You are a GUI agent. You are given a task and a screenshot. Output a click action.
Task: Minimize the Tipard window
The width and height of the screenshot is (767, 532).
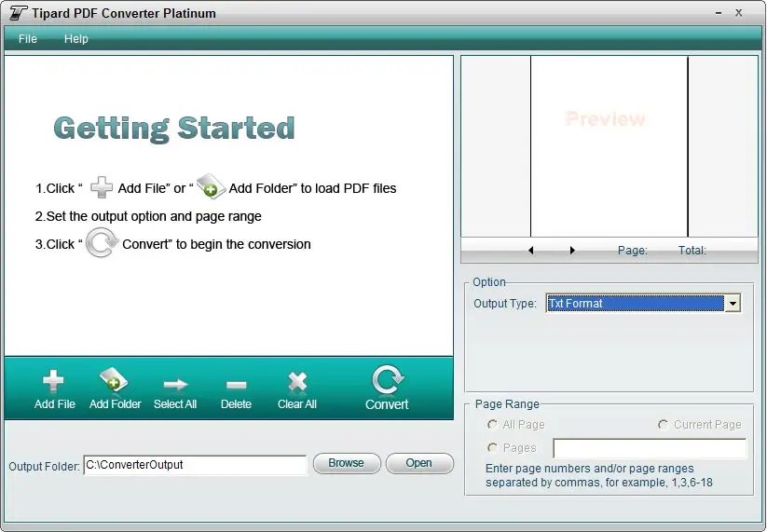719,13
